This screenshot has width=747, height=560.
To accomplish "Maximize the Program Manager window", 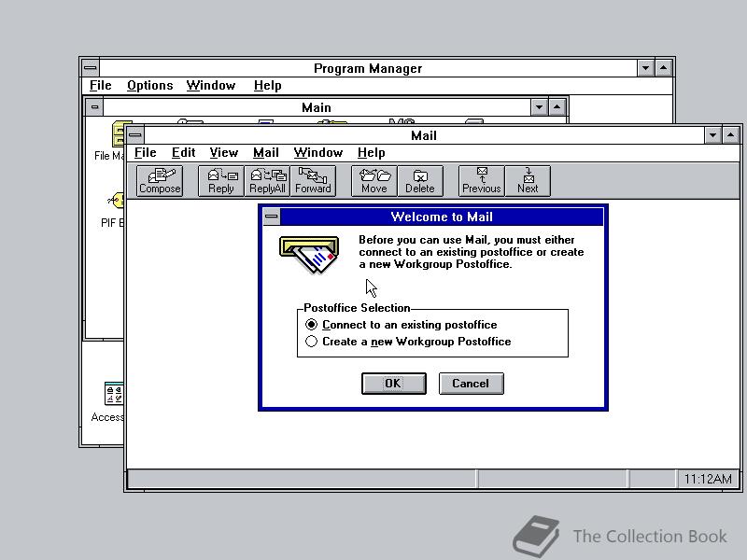I will (x=664, y=68).
